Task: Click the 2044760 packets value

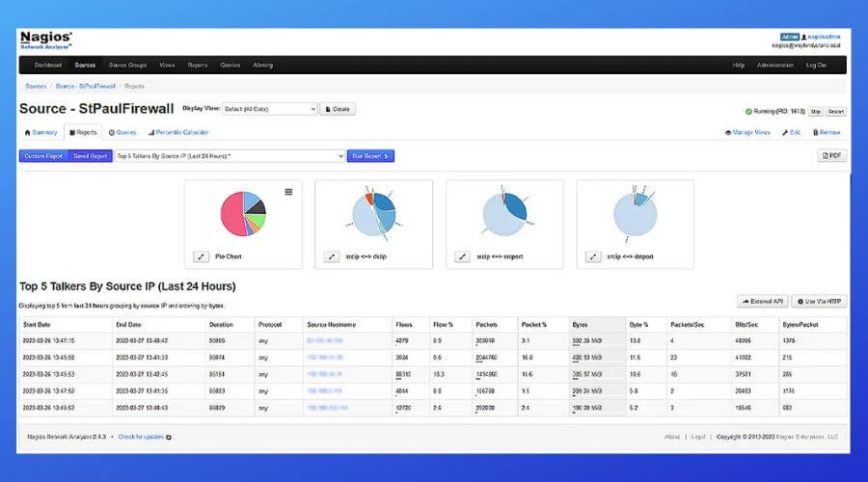Action: tap(487, 358)
